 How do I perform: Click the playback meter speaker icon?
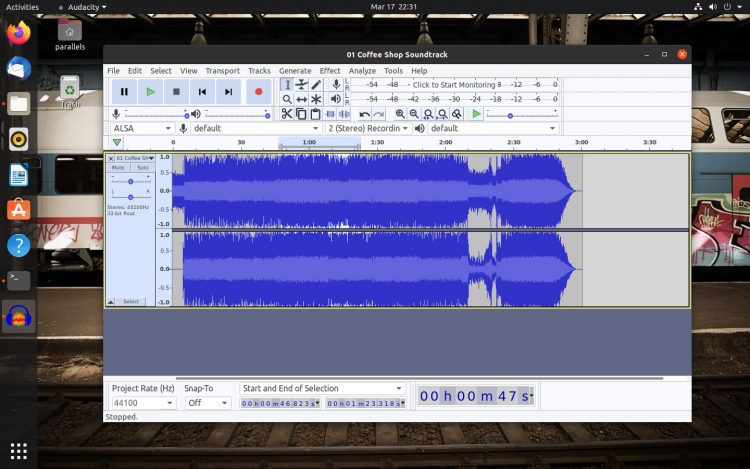point(336,99)
